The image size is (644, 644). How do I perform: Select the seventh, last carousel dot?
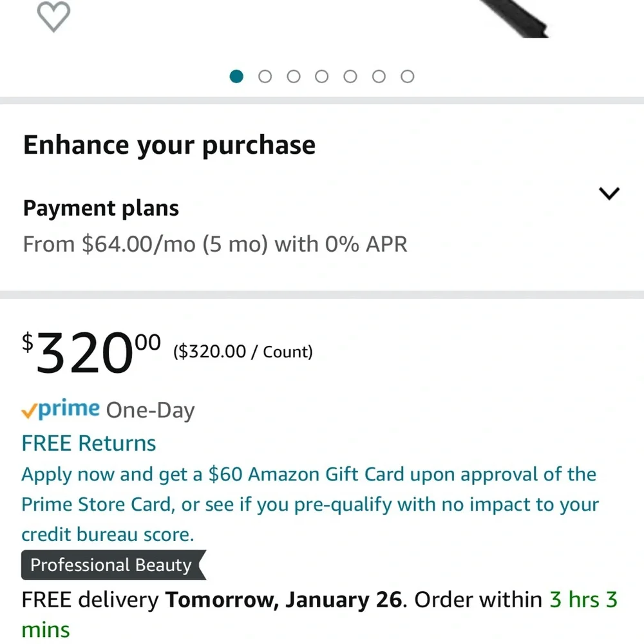coord(407,77)
